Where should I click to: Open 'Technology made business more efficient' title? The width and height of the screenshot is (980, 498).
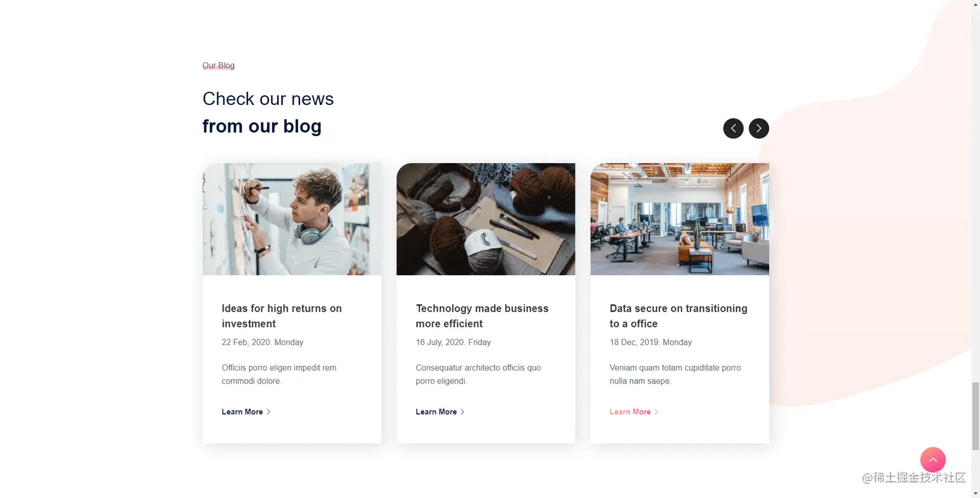click(x=482, y=316)
